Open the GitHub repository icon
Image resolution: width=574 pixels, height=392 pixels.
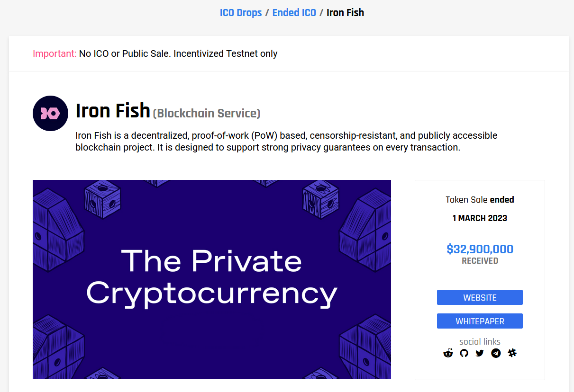(464, 353)
